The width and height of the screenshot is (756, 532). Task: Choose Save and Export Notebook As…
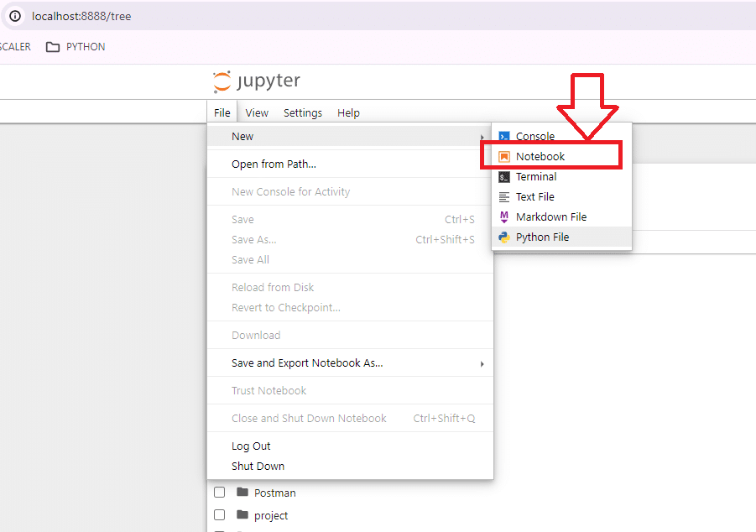350,363
